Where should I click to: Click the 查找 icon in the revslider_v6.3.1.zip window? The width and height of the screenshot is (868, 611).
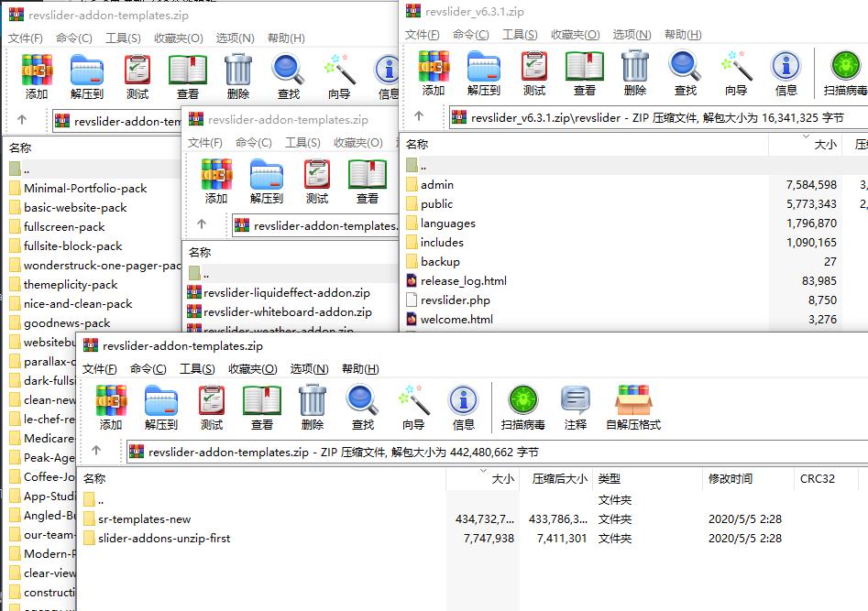coord(686,73)
